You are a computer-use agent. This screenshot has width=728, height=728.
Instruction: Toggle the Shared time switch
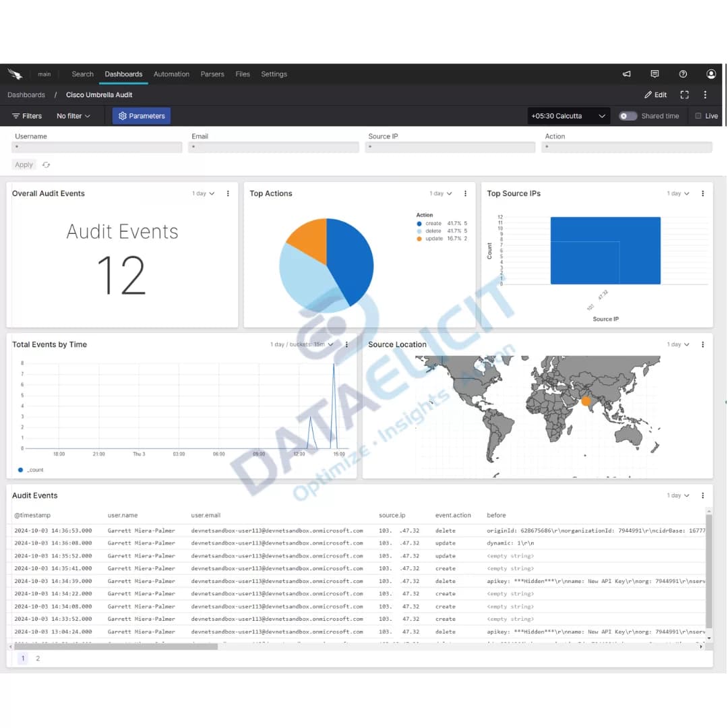point(628,116)
